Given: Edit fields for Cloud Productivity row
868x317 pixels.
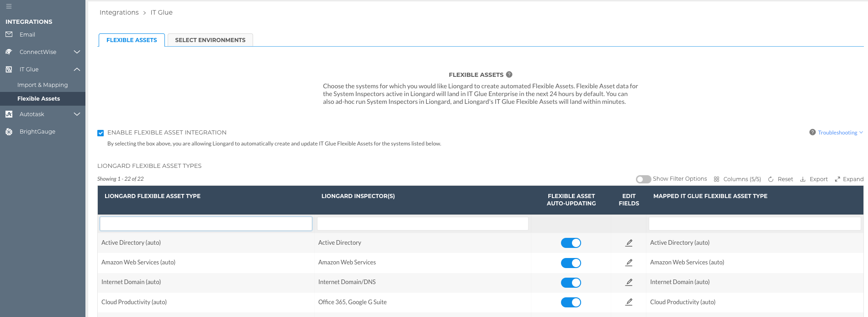Looking at the screenshot, I should (x=629, y=302).
